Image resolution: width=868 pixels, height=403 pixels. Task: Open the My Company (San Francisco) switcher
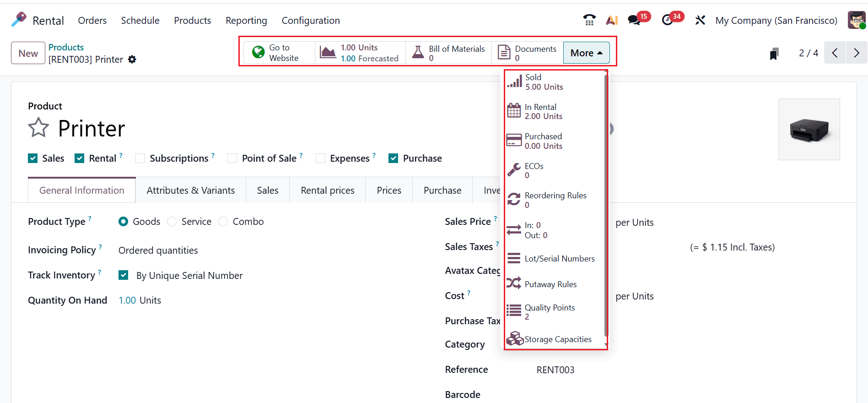pyautogui.click(x=776, y=21)
